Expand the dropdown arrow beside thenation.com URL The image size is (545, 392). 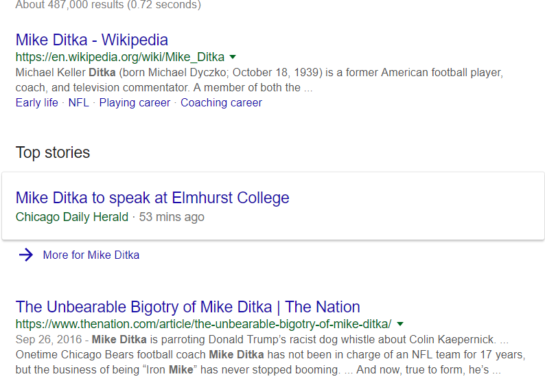pyautogui.click(x=400, y=324)
